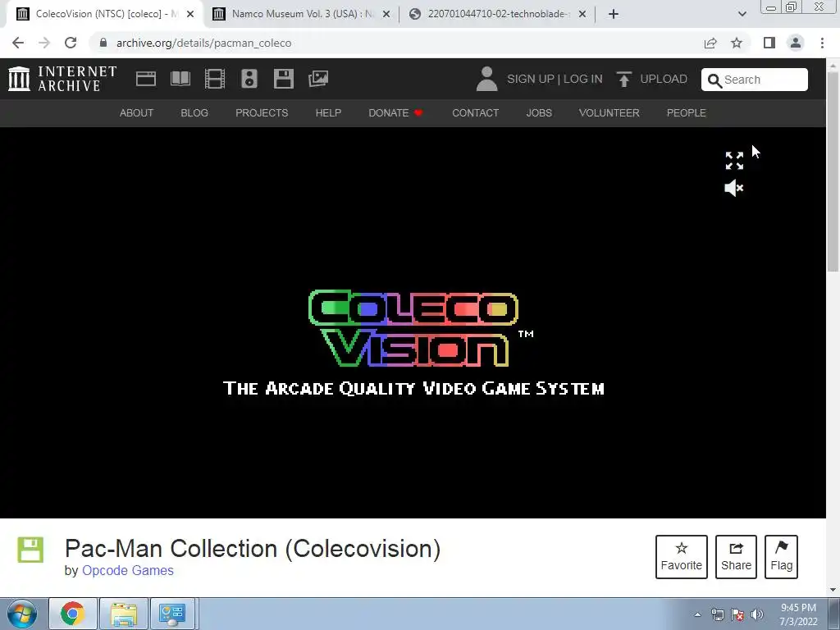Open the Windows Start menu
The image size is (840, 630).
click(x=22, y=614)
